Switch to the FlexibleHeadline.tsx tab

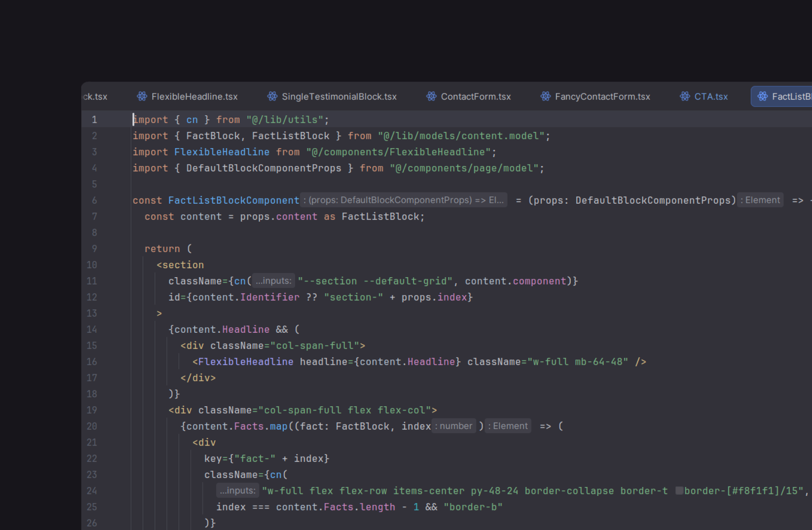(x=187, y=97)
